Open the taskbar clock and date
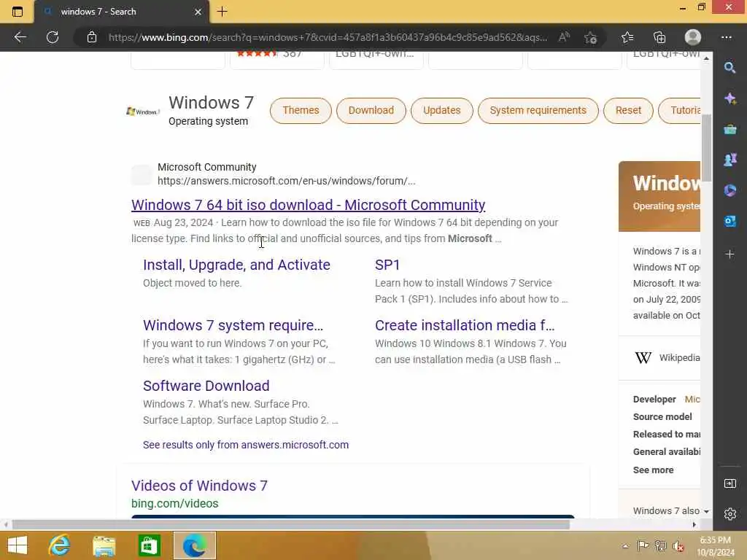This screenshot has width=747, height=560. 716,546
